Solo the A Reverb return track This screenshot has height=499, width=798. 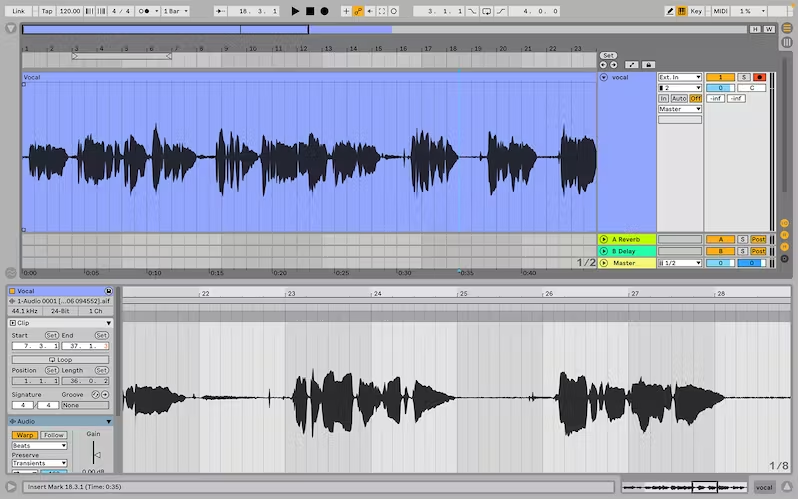pyautogui.click(x=743, y=239)
